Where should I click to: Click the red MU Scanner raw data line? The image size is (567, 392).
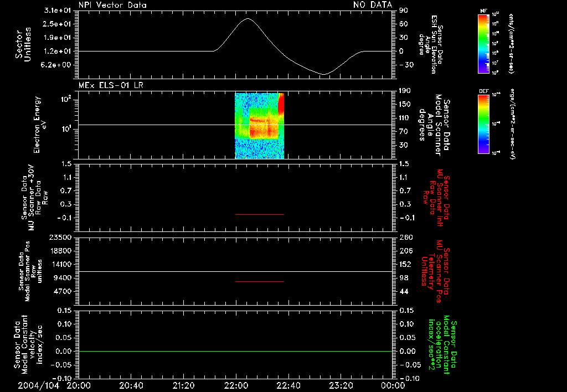259,214
